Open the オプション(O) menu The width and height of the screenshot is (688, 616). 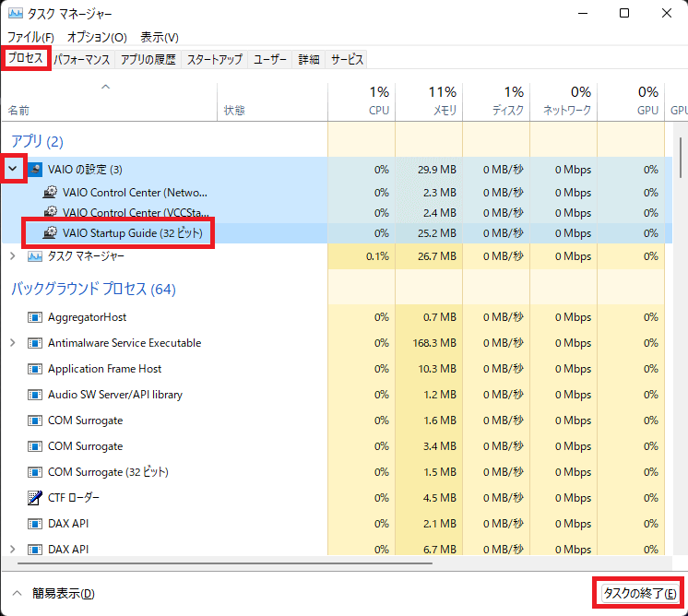(97, 37)
